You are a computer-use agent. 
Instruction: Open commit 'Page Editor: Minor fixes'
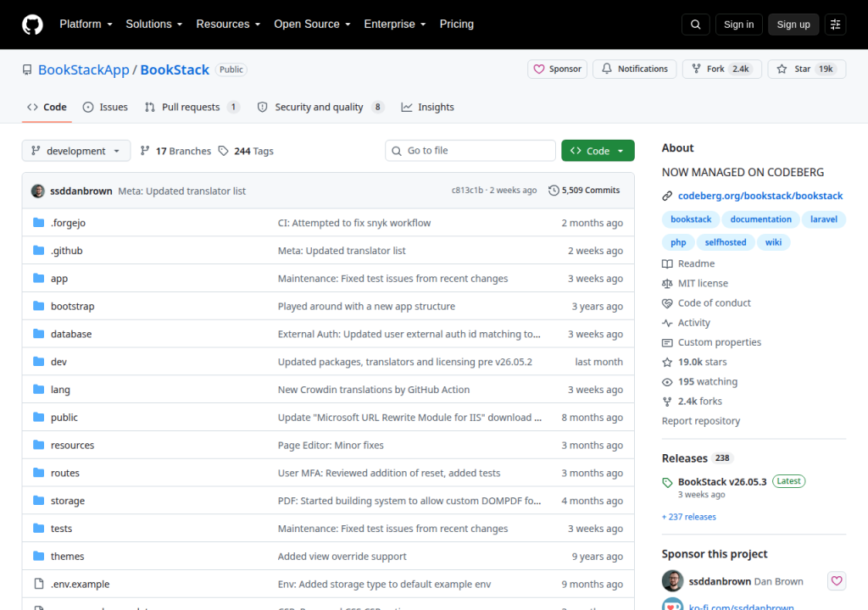click(331, 445)
